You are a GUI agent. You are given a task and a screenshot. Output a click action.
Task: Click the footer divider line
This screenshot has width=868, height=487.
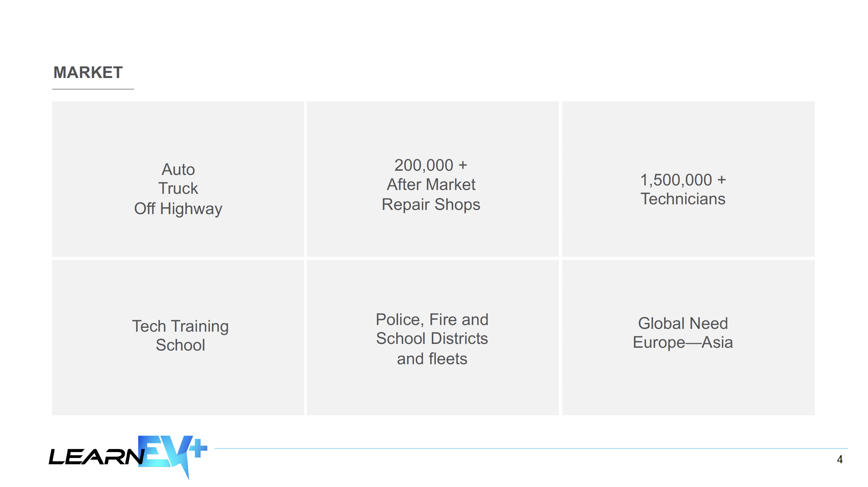tap(531, 448)
